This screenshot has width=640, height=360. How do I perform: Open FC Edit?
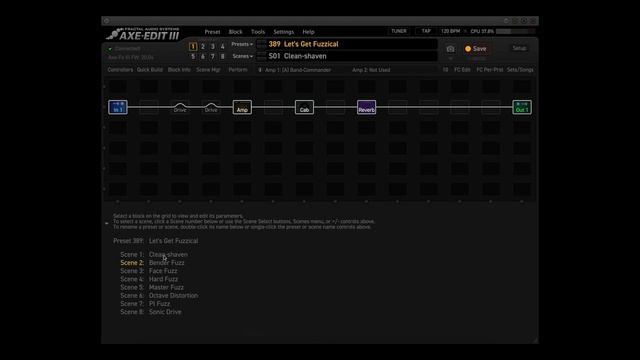462,70
